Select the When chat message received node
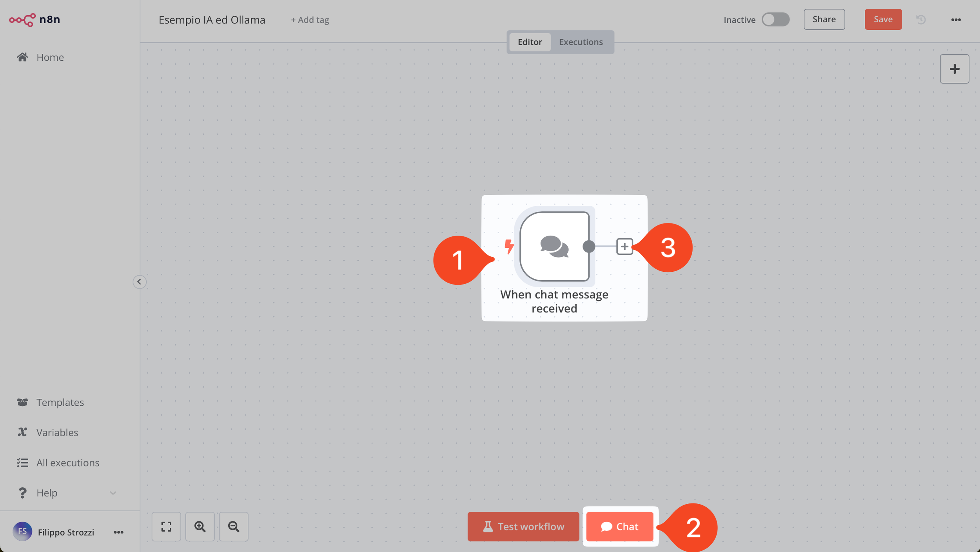 [x=554, y=247]
